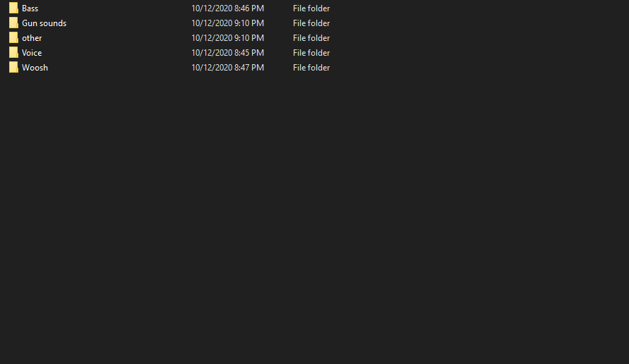Viewport: 629px width, 364px height.
Task: Click the modified date of the other folder
Action: click(227, 38)
